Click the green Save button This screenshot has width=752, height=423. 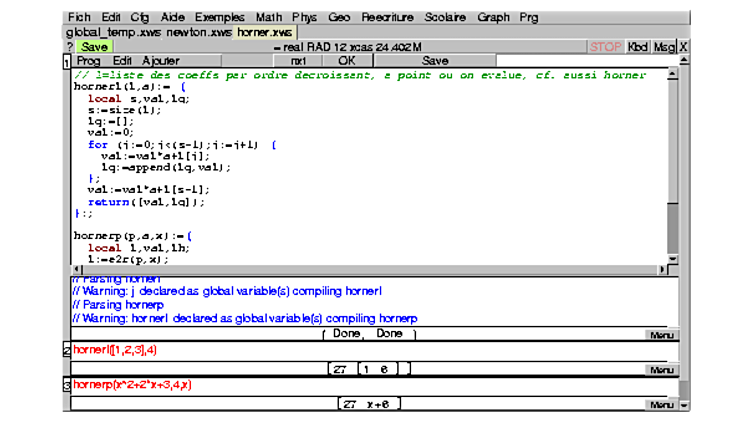pyautogui.click(x=94, y=47)
